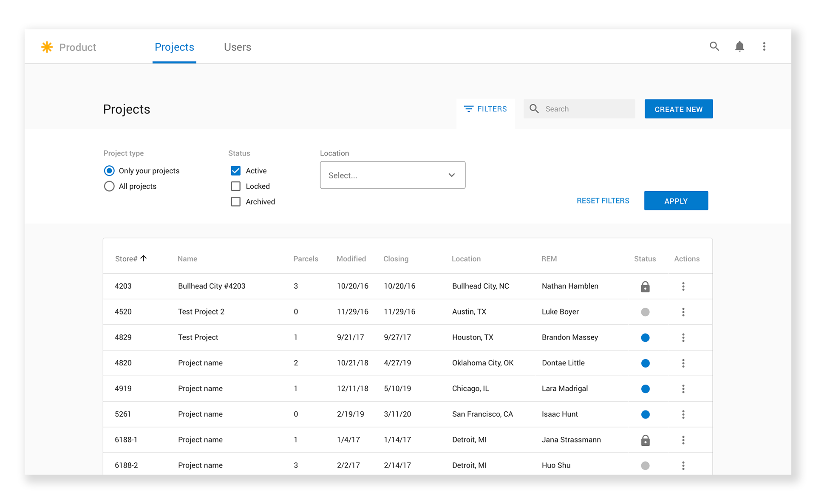Click the gray status dot for store 6188-2

click(645, 465)
